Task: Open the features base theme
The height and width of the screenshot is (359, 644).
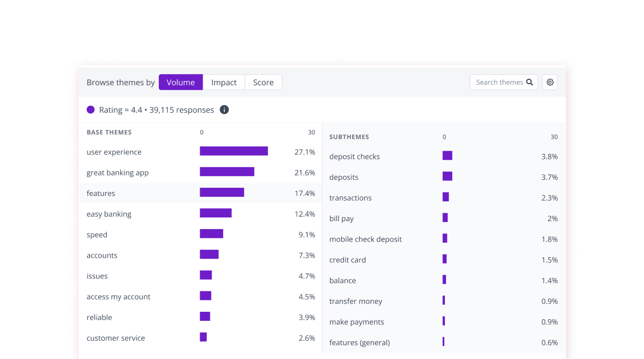Action: coord(100,193)
